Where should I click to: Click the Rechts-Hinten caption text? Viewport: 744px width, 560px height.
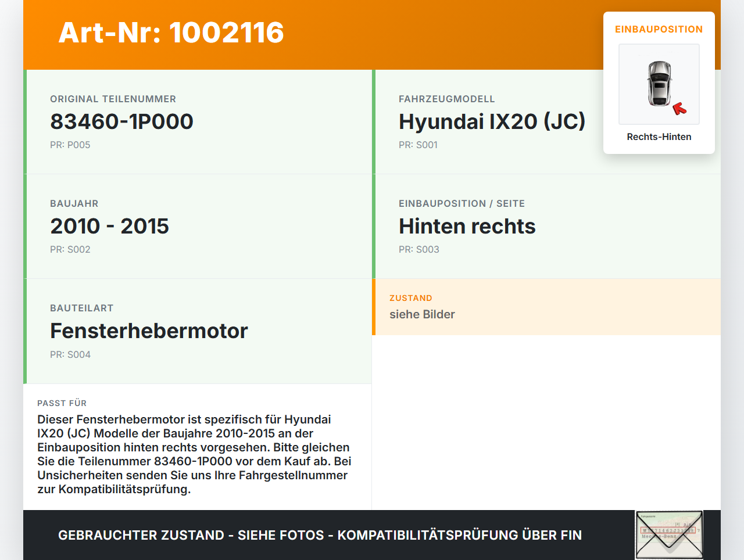[659, 137]
